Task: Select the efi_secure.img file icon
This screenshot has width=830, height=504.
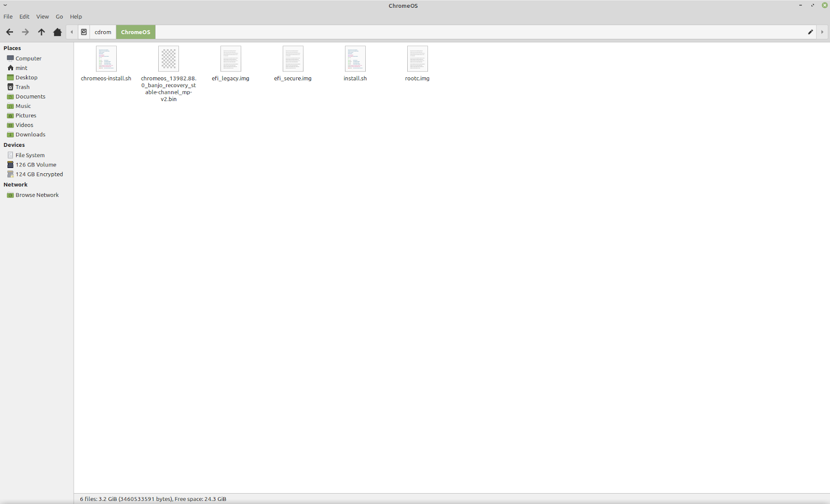Action: tap(293, 59)
